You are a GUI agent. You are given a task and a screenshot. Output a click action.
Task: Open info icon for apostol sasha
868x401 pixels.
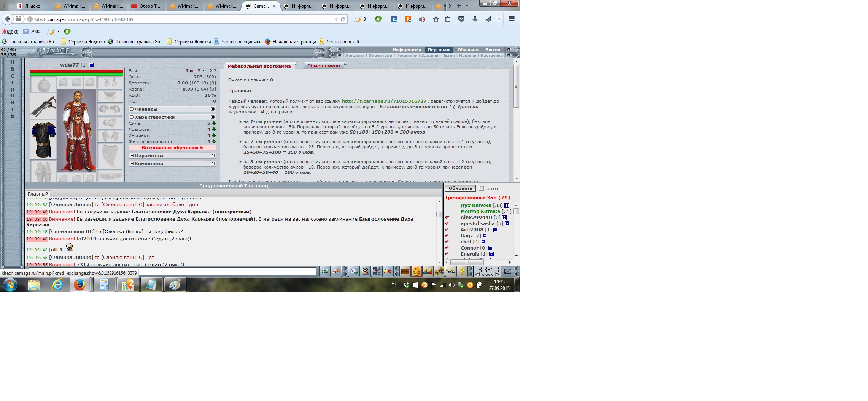pyautogui.click(x=507, y=224)
